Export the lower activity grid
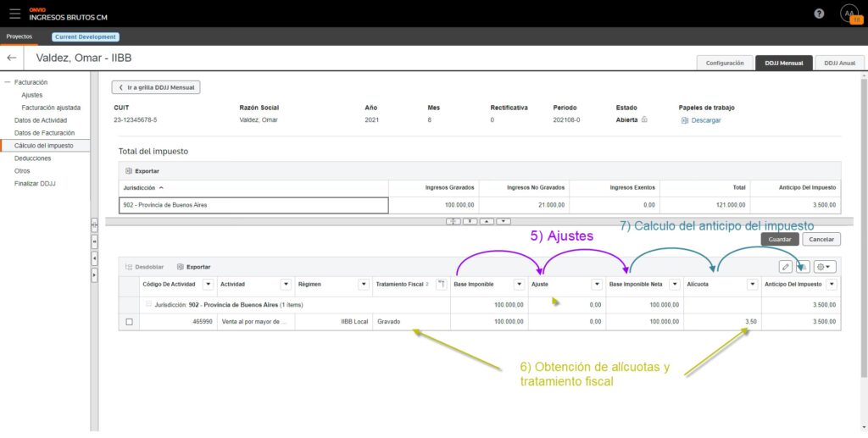 193,267
